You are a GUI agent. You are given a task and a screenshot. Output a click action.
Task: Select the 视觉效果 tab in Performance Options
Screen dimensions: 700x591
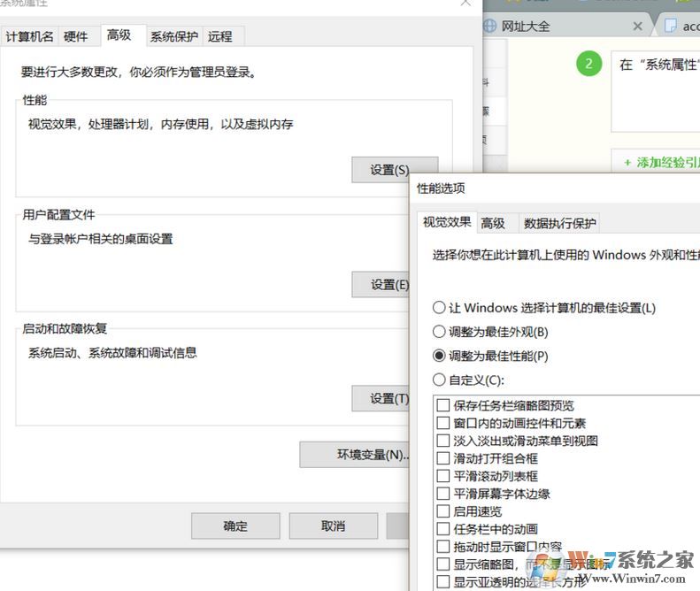447,222
